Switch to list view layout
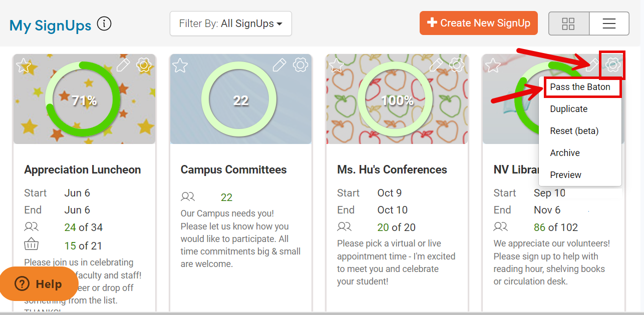Screen dimensions: 644x315 click(x=609, y=23)
